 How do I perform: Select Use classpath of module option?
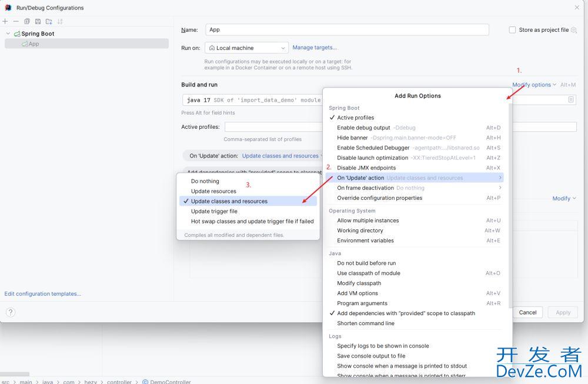[415, 273]
